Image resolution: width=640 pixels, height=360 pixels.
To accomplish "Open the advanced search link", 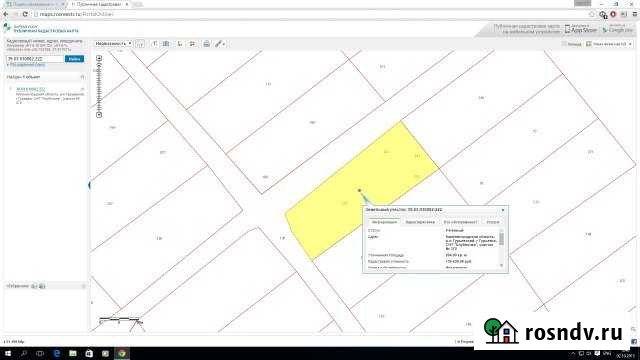I will [x=26, y=65].
